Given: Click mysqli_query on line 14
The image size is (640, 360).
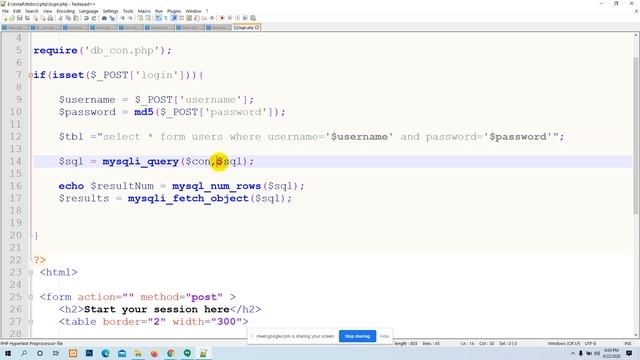Looking at the screenshot, I should pos(140,162).
